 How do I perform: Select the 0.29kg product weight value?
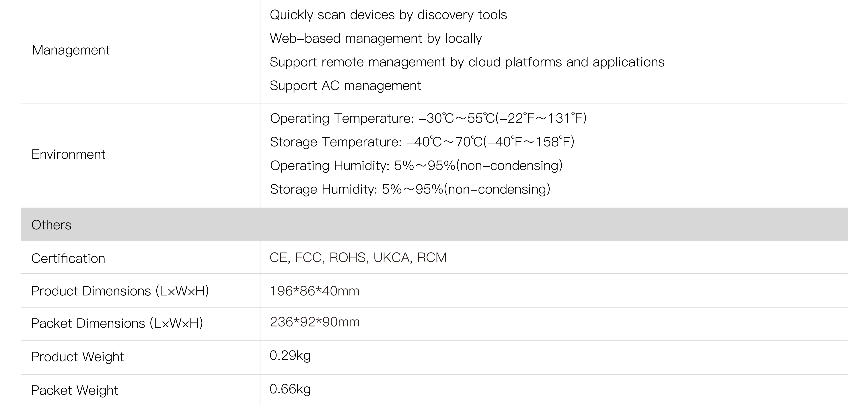[x=290, y=355]
